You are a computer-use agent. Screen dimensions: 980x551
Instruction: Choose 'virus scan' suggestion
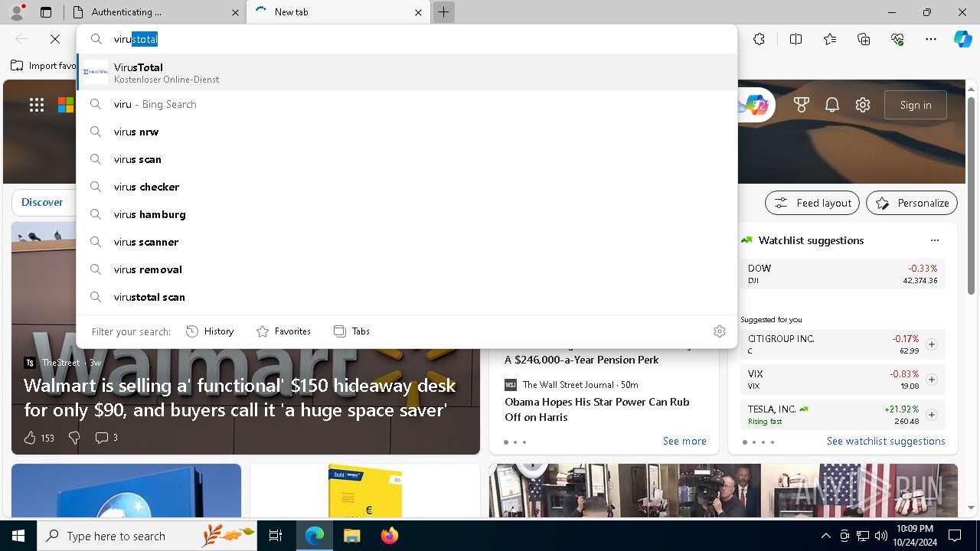pyautogui.click(x=407, y=159)
